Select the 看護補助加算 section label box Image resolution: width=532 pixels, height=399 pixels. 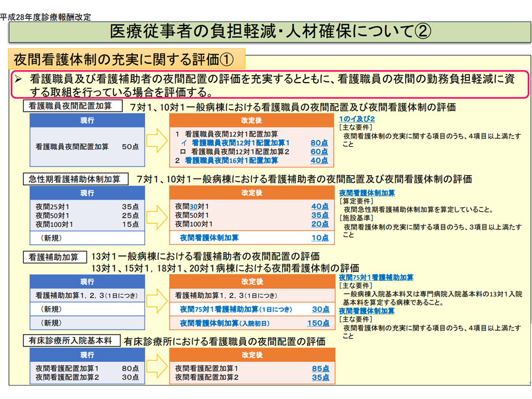pyautogui.click(x=54, y=257)
